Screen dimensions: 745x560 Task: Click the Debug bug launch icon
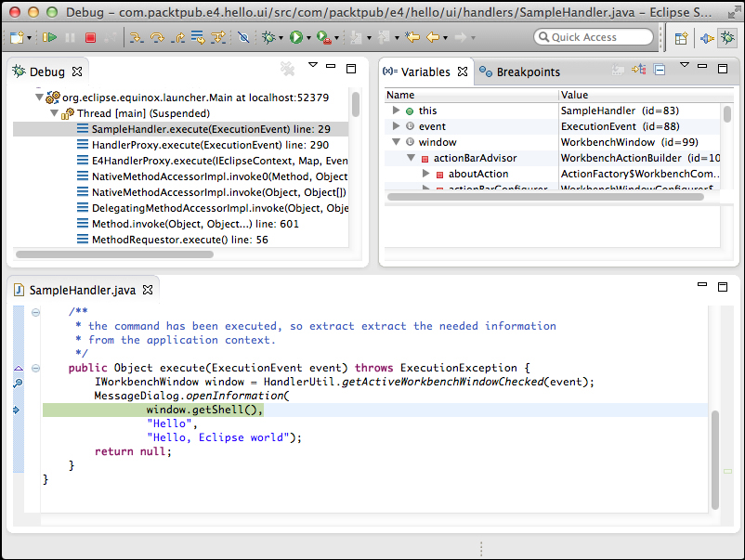point(268,37)
